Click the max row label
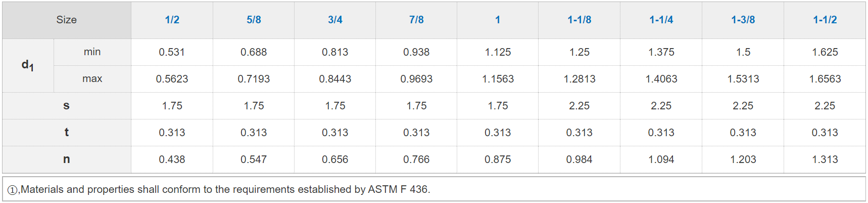 point(92,78)
